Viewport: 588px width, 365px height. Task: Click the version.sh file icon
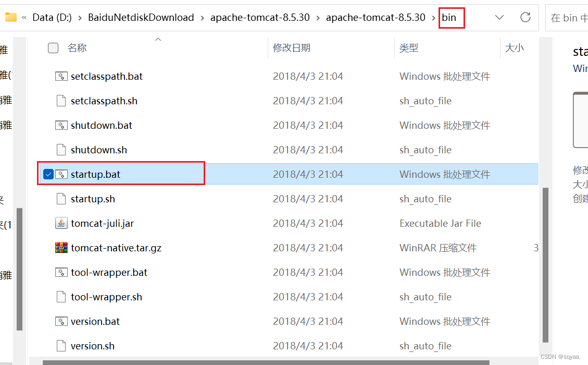click(x=61, y=346)
